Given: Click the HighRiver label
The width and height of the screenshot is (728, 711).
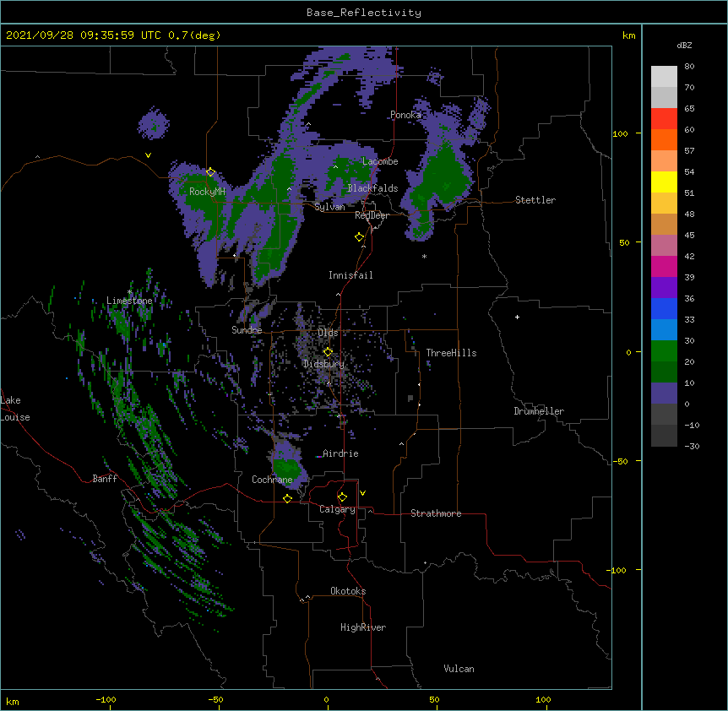Looking at the screenshot, I should pyautogui.click(x=363, y=627).
